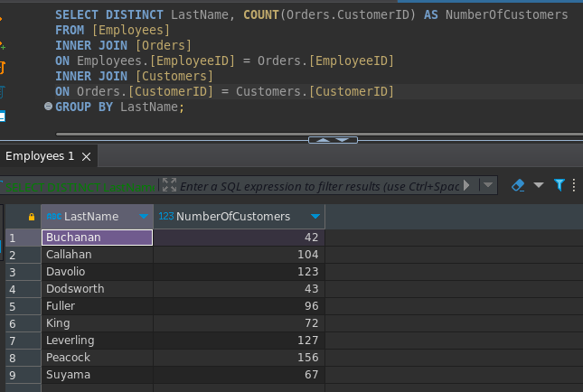Close the Employees 1 result tab
The image size is (583, 392).
(x=86, y=157)
